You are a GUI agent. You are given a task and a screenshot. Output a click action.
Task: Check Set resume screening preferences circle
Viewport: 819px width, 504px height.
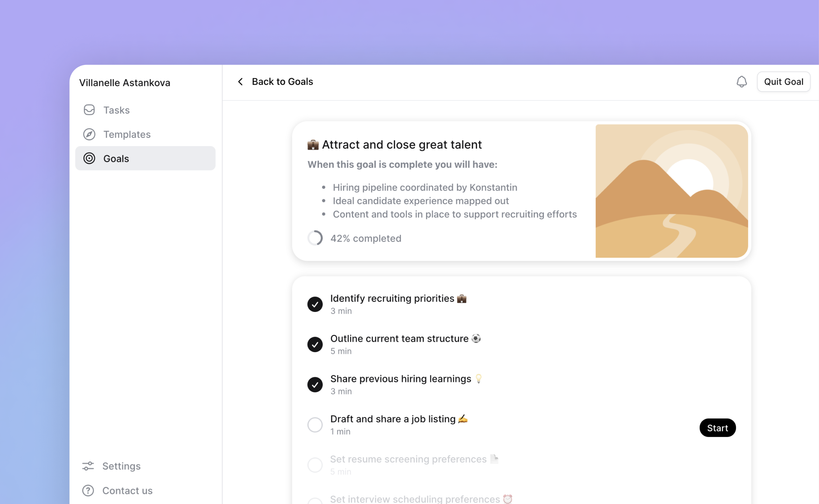click(x=315, y=465)
